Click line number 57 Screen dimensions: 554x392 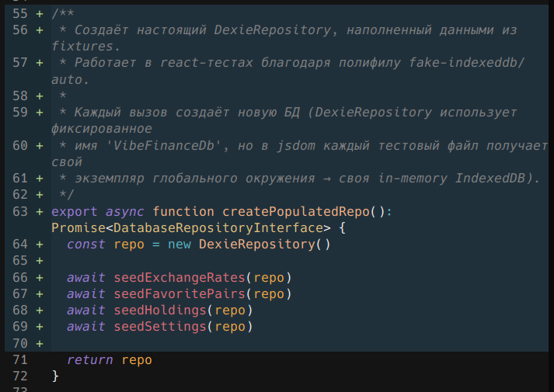19,63
